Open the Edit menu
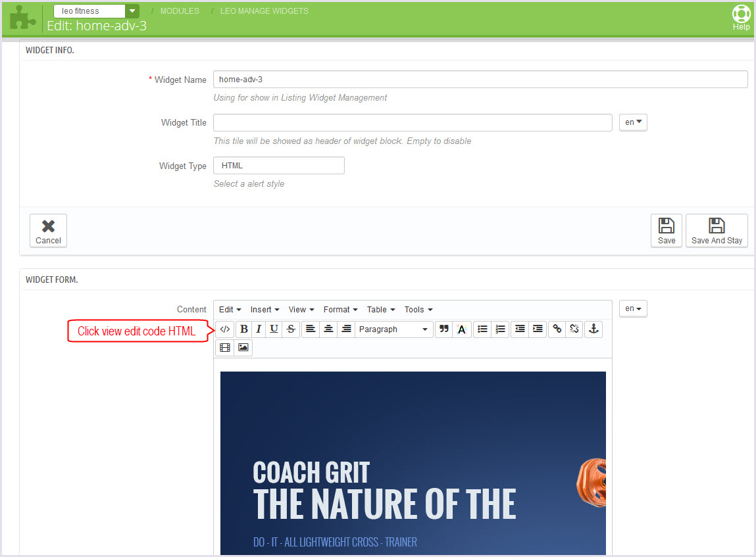The height and width of the screenshot is (557, 756). tap(230, 309)
